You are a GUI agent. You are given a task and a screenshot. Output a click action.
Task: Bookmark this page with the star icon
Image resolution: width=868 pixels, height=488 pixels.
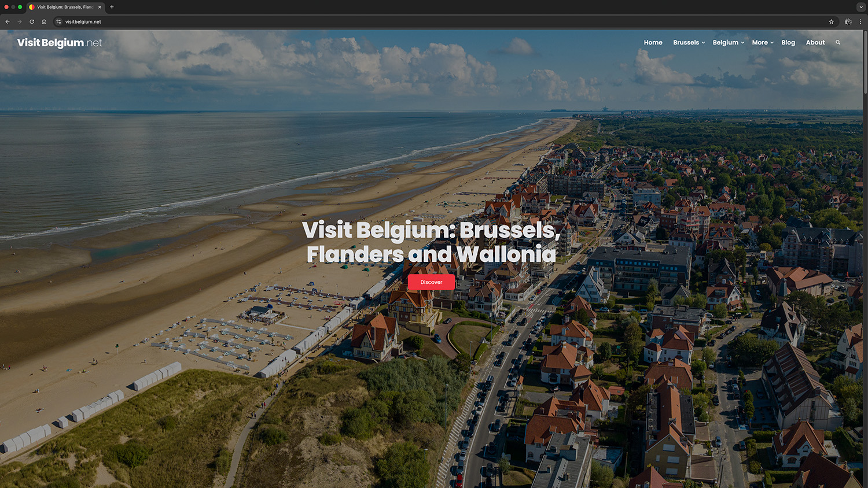point(832,22)
